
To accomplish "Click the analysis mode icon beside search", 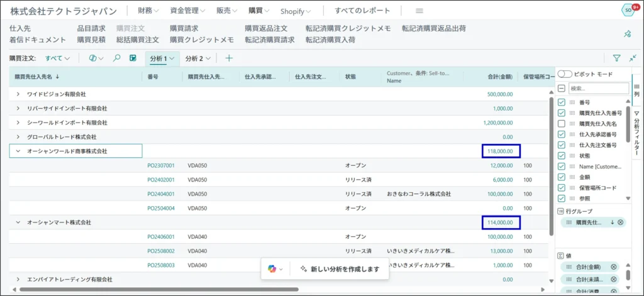I will (133, 58).
